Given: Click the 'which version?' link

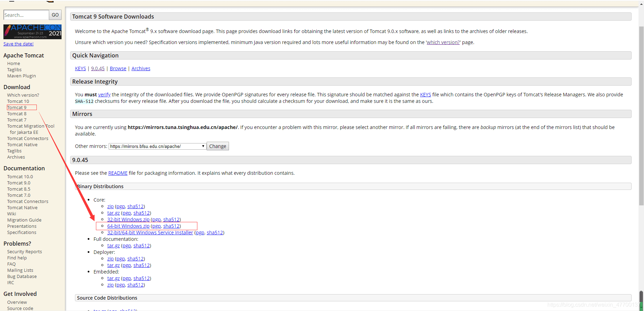Looking at the screenshot, I should pyautogui.click(x=443, y=42).
